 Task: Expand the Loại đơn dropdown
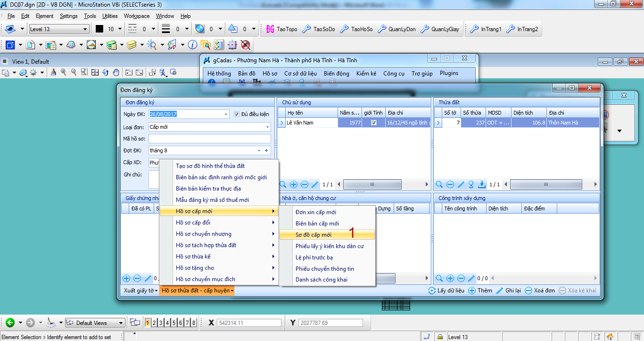(x=268, y=127)
